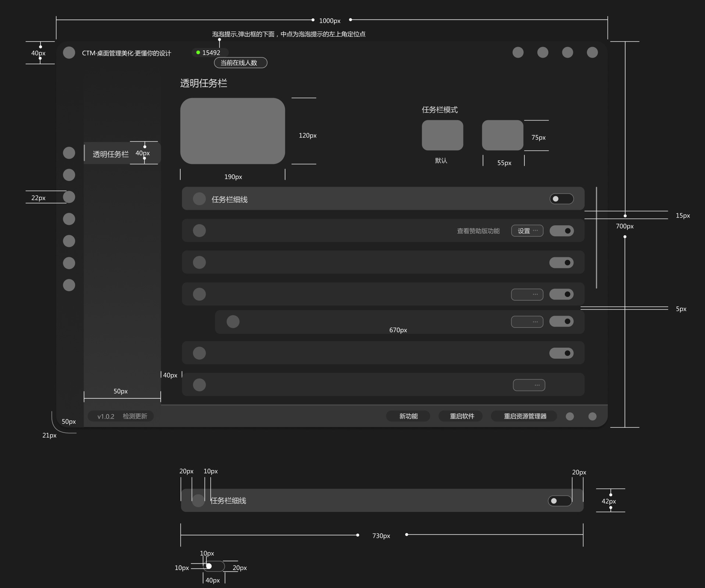The height and width of the screenshot is (588, 705).
Task: Open the 设置 ··· options button
Action: 527,231
